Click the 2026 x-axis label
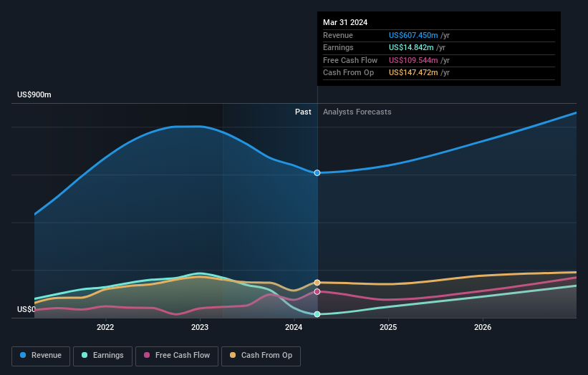Image resolution: width=588 pixels, height=375 pixels. (483, 327)
